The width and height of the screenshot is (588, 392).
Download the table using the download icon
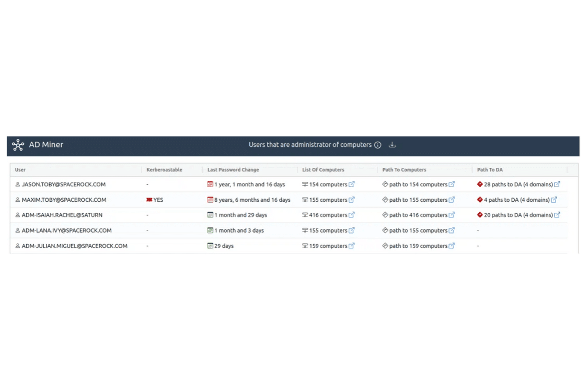(392, 145)
